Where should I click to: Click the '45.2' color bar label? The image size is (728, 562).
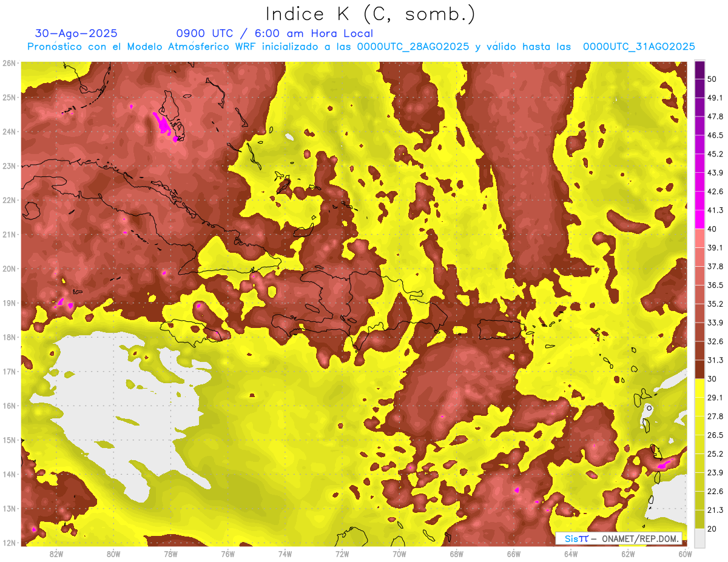tap(715, 154)
